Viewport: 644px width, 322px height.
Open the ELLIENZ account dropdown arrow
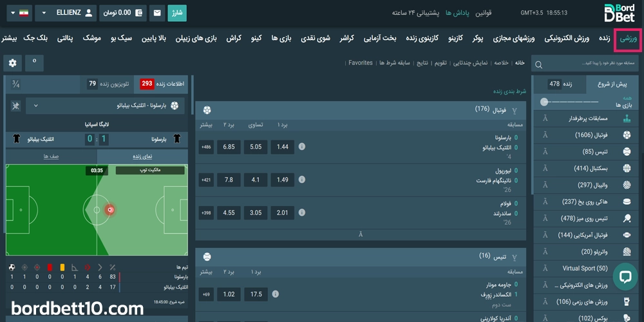44,13
